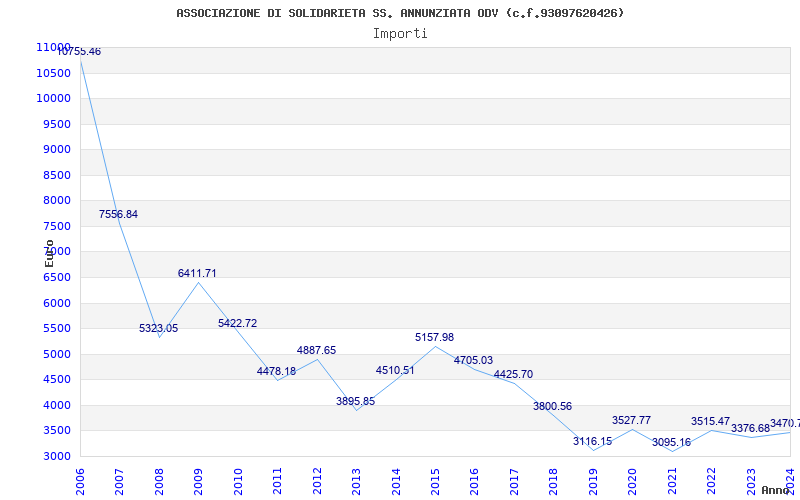
Task: Click the 5157.98 peak label
Action: coord(434,337)
